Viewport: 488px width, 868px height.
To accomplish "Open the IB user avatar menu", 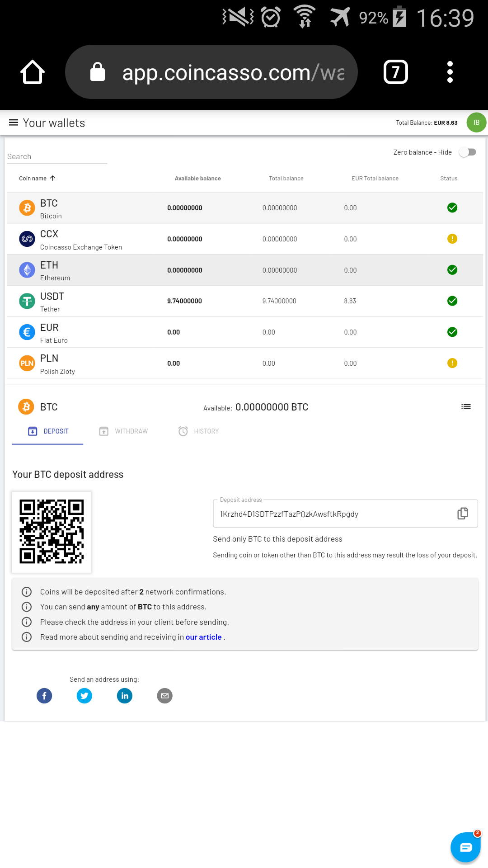I will point(476,123).
